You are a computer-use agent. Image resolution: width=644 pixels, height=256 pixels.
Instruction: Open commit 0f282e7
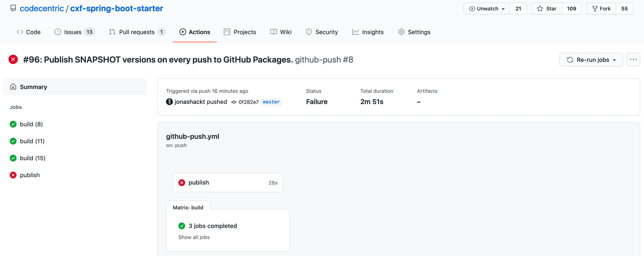tap(248, 102)
